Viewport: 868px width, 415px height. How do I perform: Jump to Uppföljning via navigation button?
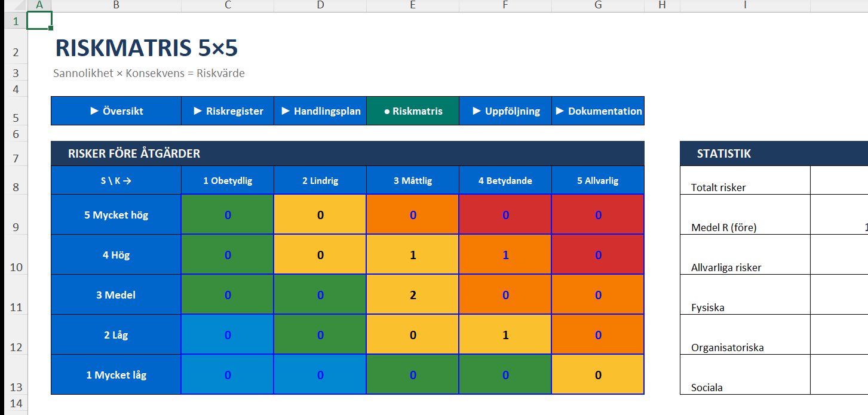pos(505,111)
